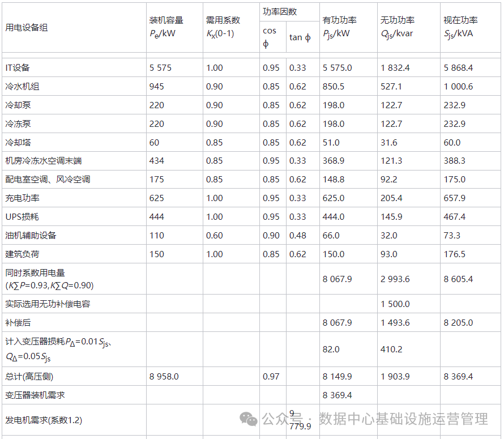The width and height of the screenshot is (504, 439).
Task: Click the 视在功率 Sjs/kVA column header
Action: point(460,27)
